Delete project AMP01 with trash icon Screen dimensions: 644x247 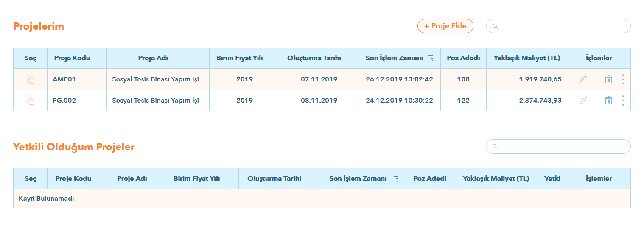tap(608, 79)
